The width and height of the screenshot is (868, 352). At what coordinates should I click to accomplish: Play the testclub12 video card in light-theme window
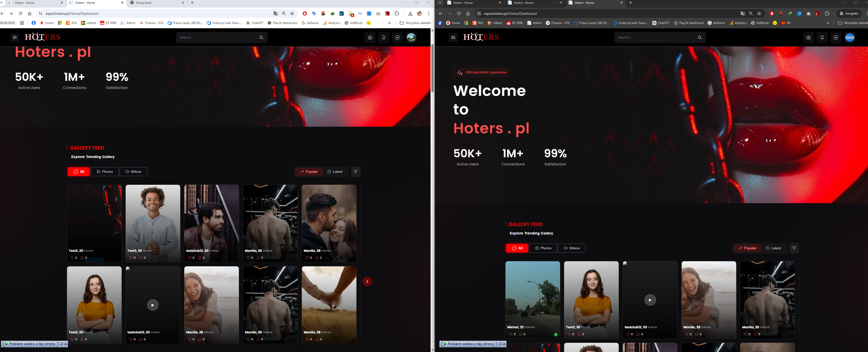153,305
